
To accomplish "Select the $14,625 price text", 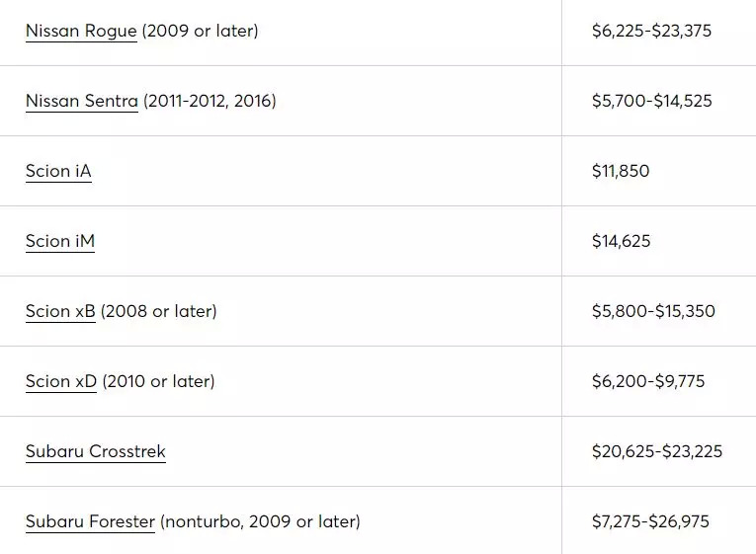I will pyautogui.click(x=621, y=241).
